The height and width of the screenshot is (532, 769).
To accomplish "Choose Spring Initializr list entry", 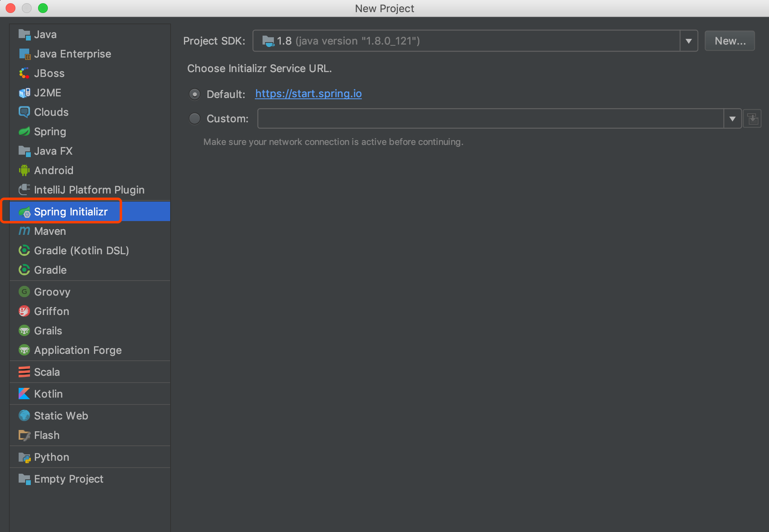I will pos(90,212).
